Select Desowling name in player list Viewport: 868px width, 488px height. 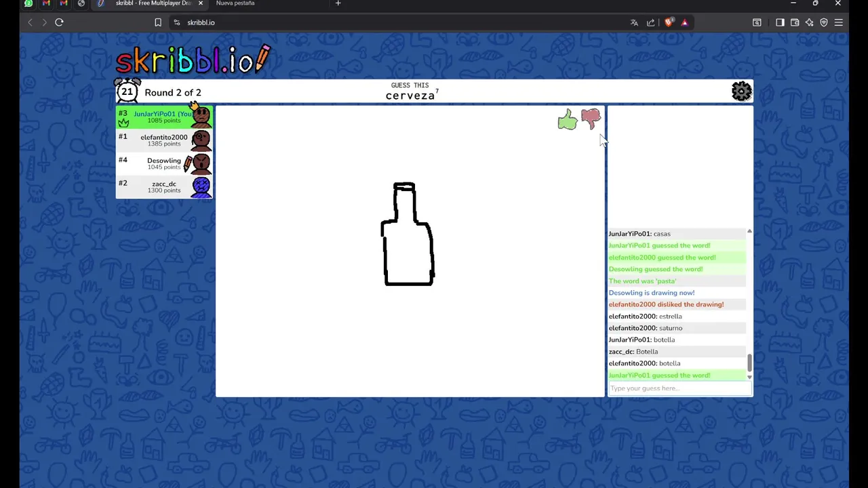(164, 161)
